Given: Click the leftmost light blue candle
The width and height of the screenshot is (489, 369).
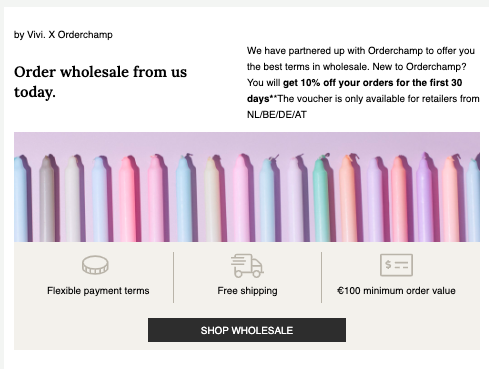Looking at the screenshot, I should point(21,200).
